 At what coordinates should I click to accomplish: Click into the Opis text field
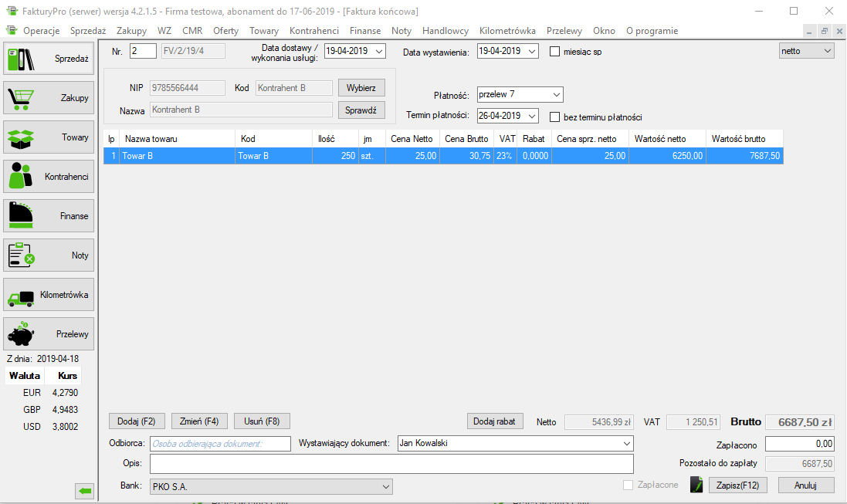click(x=391, y=463)
